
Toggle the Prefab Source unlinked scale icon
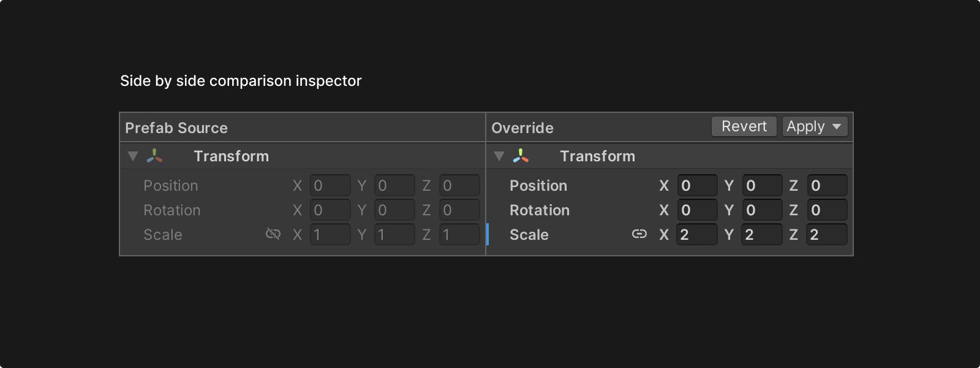point(273,234)
